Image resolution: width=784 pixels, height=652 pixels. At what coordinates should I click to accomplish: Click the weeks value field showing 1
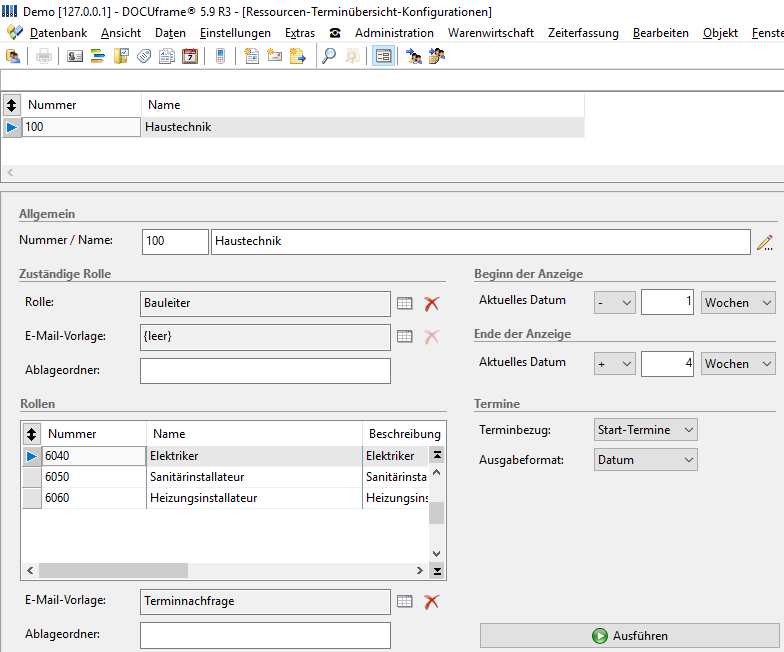point(667,302)
